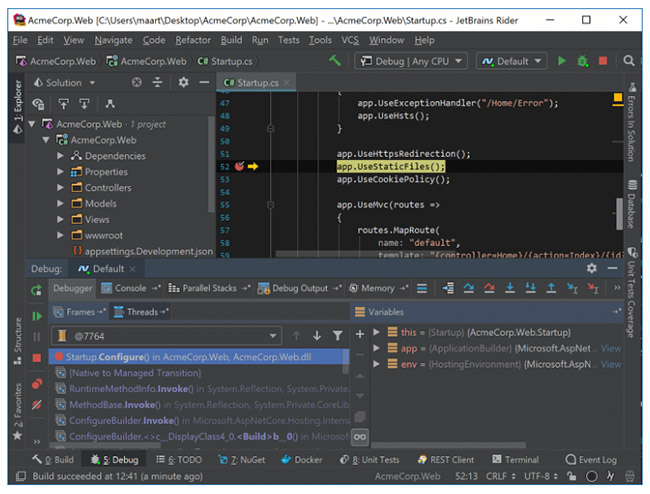The image size is (650, 494).
Task: Open the Debug panel settings gear
Action: point(592,268)
